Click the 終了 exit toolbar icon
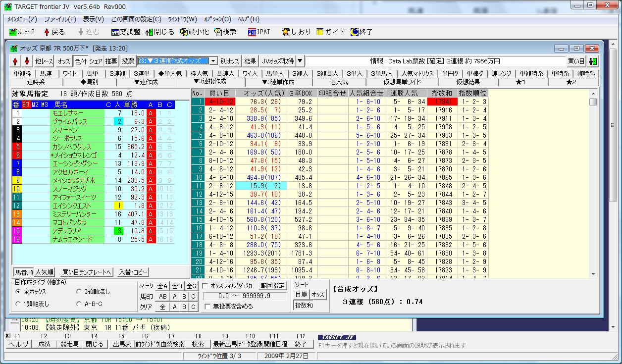 coord(362,32)
